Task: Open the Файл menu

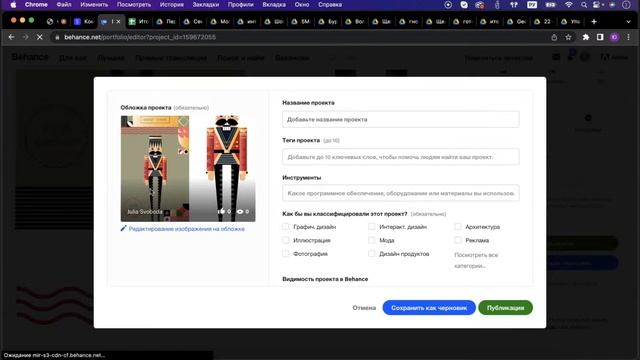Action: coord(64,5)
